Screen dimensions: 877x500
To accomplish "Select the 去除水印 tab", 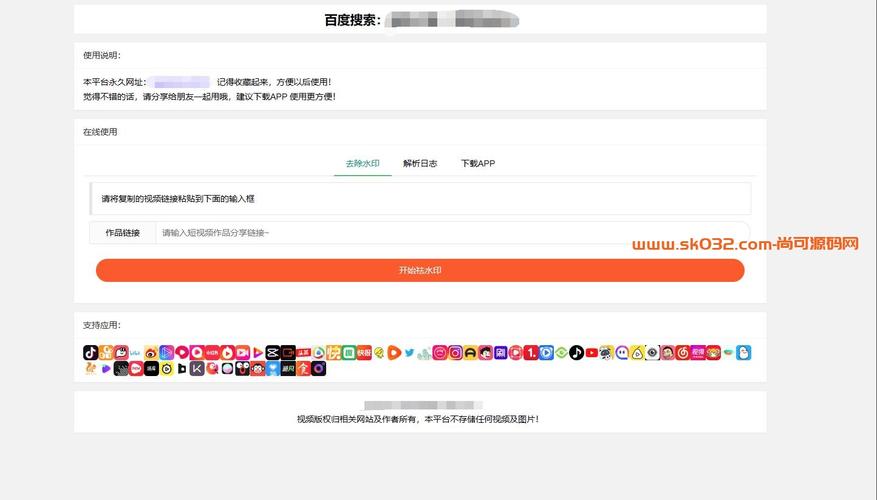I will [x=362, y=163].
